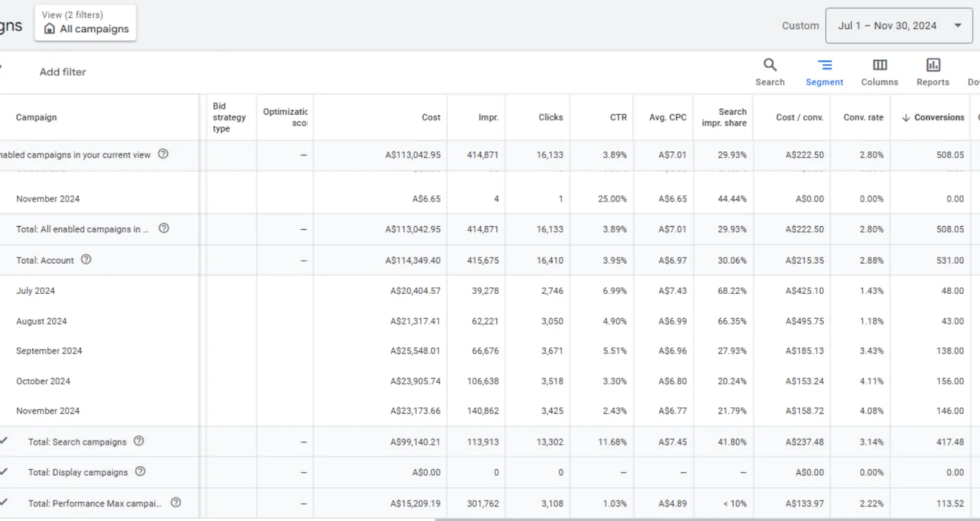Open the View (2 filters) All campaigns selector
Screen dimensions: 980x521
click(x=86, y=23)
